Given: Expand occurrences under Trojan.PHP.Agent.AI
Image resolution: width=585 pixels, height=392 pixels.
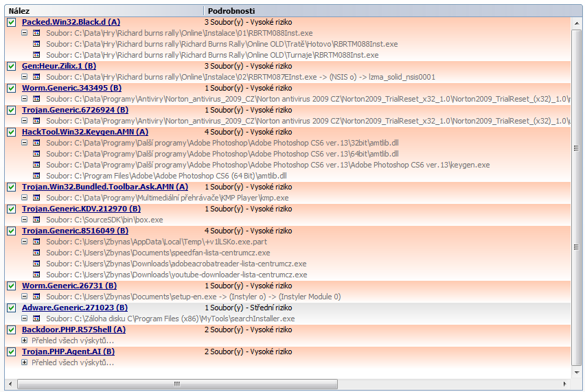Looking at the screenshot, I should (25, 362).
